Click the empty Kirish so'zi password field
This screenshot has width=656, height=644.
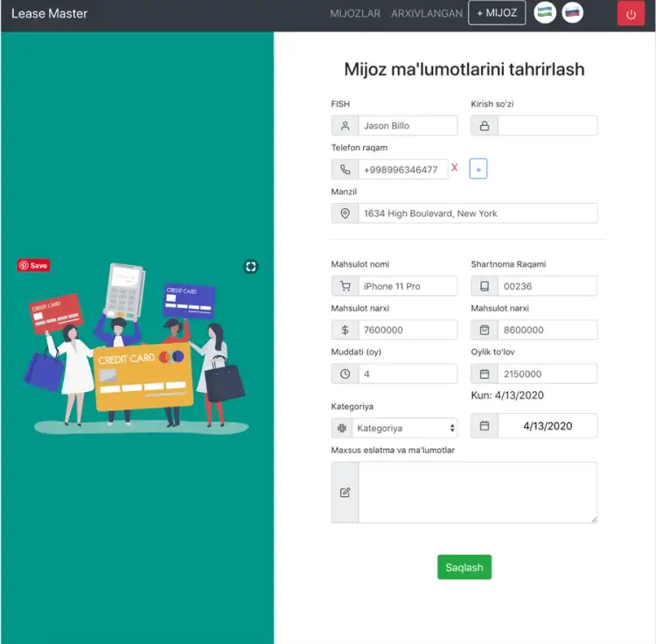[x=547, y=126]
